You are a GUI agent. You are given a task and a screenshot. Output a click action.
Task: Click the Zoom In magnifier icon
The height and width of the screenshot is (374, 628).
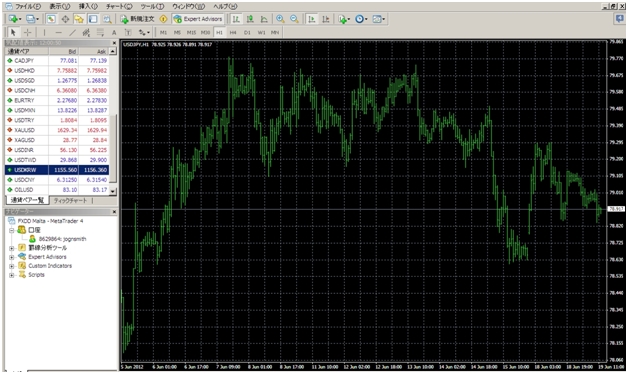pyautogui.click(x=280, y=19)
